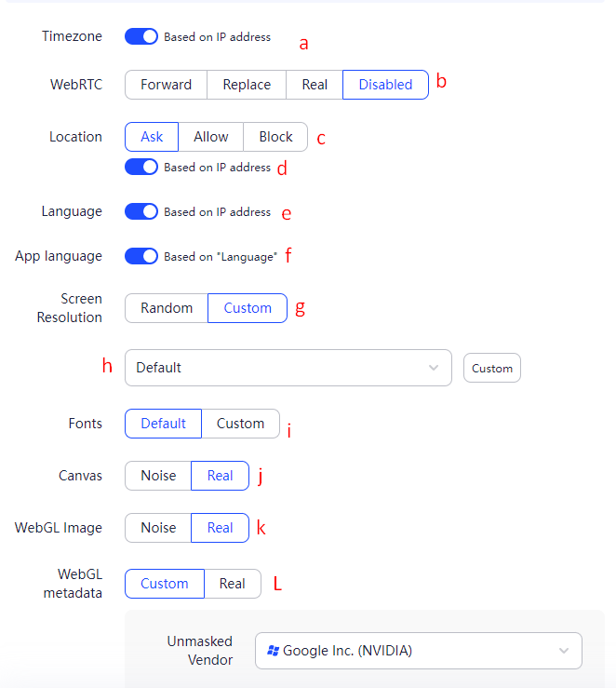This screenshot has width=616, height=688.
Task: Choose Disabled for WebRTC
Action: tap(385, 85)
